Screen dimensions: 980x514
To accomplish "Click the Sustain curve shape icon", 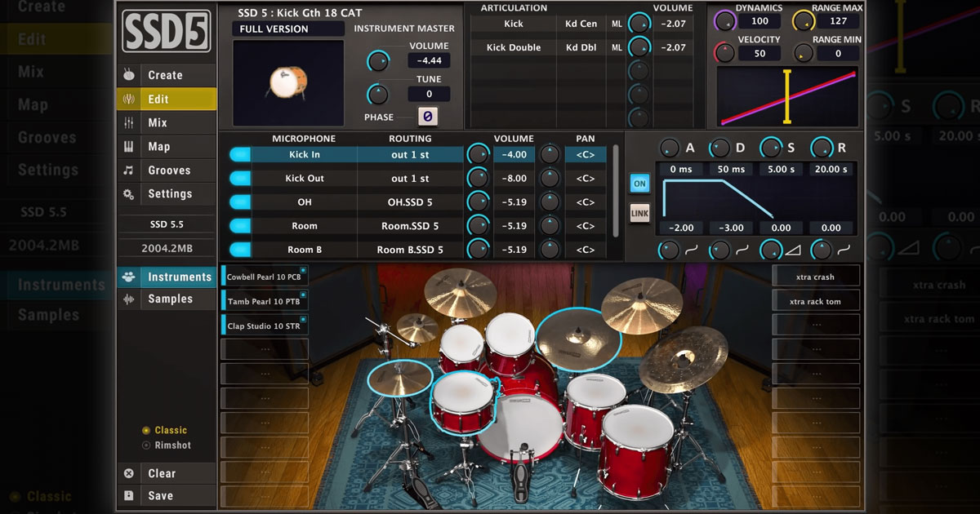I will 793,250.
